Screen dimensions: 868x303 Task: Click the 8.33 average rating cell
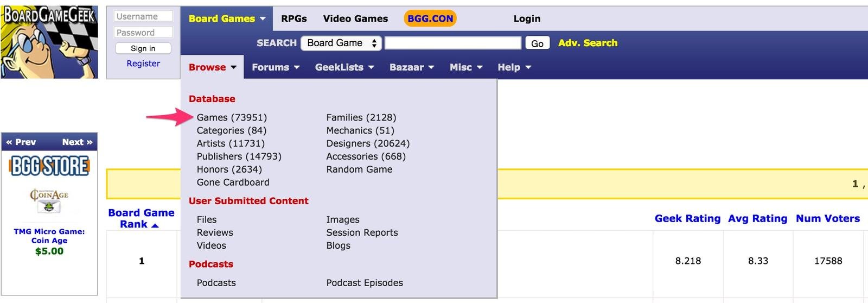[x=758, y=261]
